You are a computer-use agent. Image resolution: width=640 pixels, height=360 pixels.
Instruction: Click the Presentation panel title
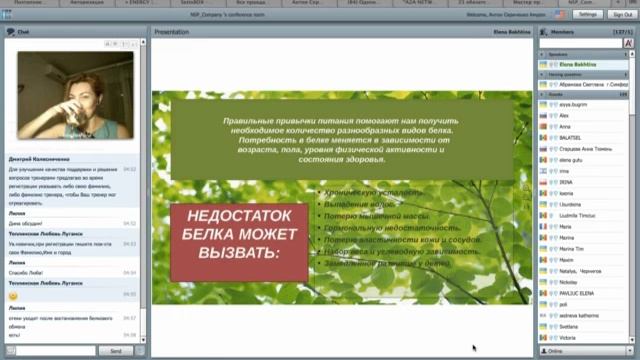(171, 32)
